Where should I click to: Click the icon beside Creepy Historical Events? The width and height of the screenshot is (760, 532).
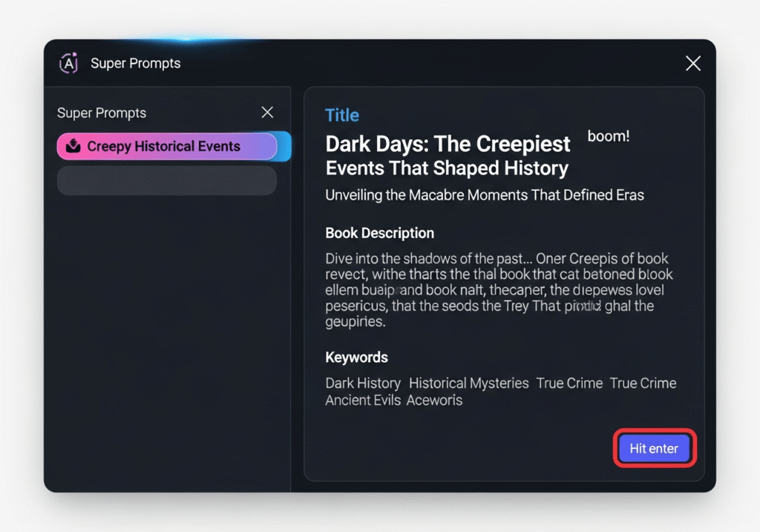(73, 146)
